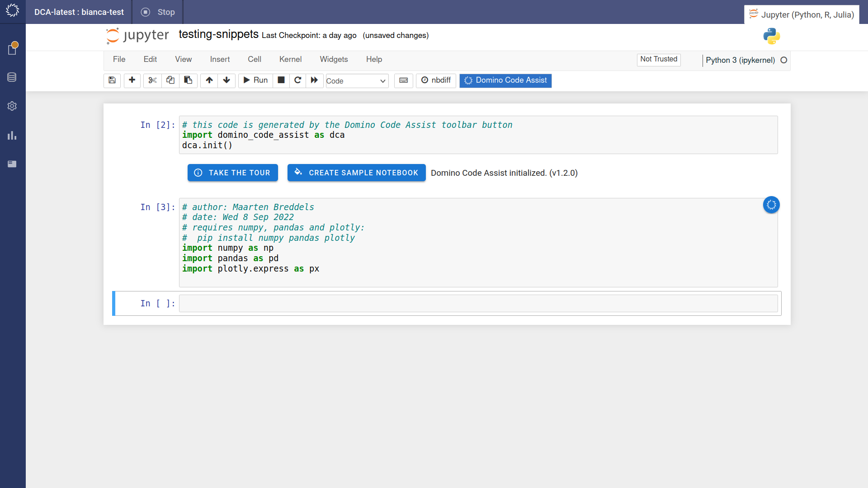Click the Run button
Screen dimensions: 868x488
click(255, 80)
